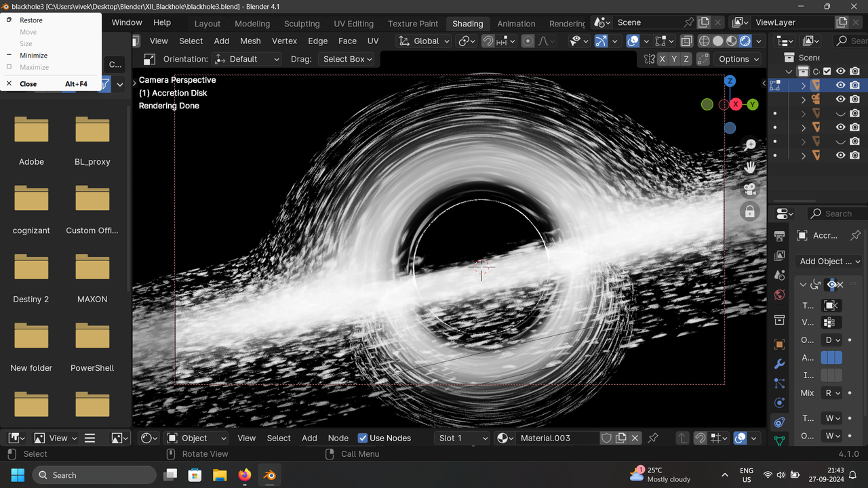The image size is (868, 488).
Task: Expand the Slot 1 material slot dropdown
Action: 463,439
